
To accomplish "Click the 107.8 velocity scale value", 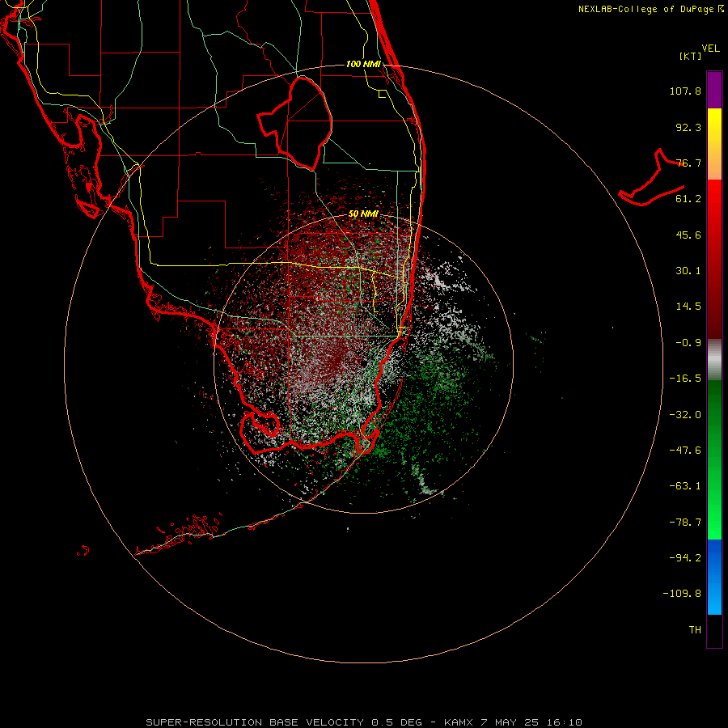I will 685,91.
